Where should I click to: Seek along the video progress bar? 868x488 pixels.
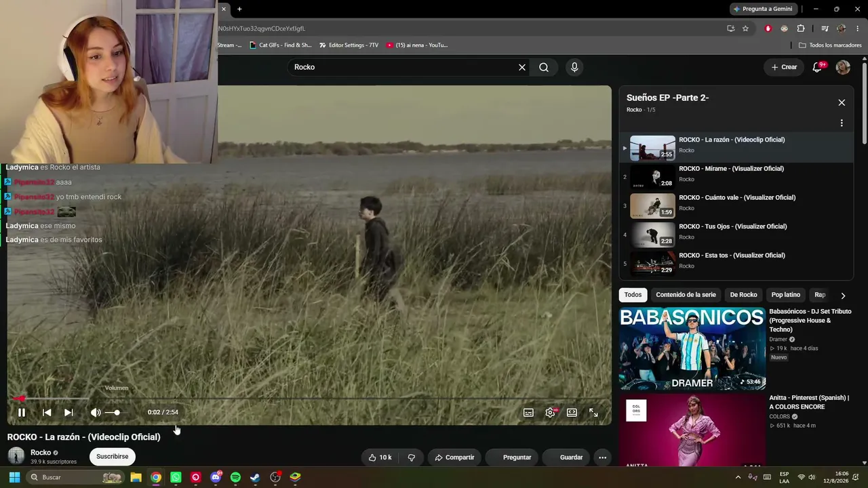309,399
